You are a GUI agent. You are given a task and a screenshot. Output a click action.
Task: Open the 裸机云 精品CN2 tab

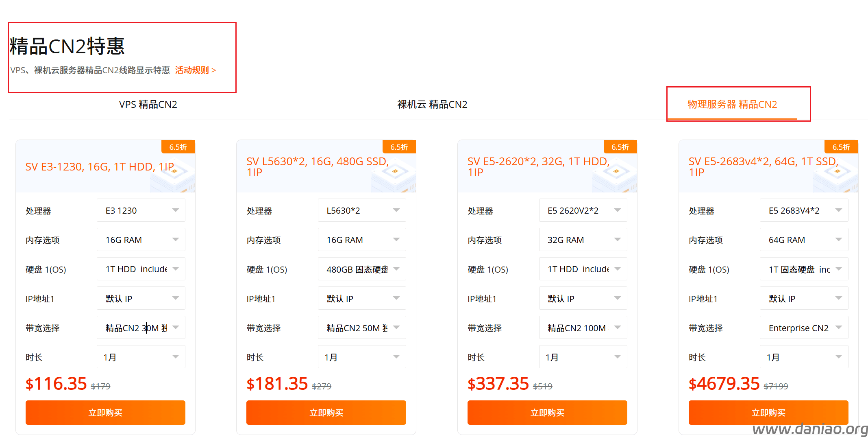click(432, 105)
